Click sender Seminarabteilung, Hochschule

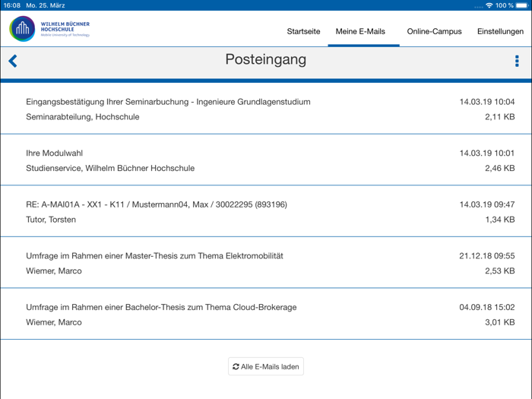(x=82, y=117)
